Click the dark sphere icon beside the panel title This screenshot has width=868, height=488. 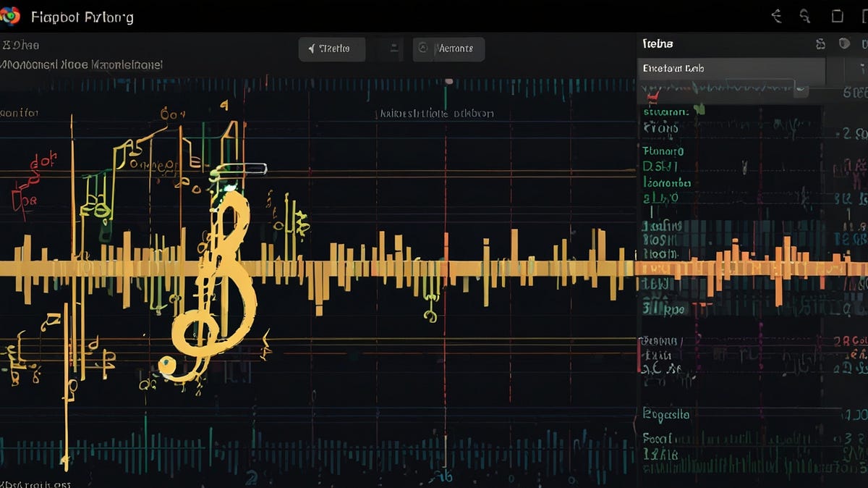click(x=843, y=43)
